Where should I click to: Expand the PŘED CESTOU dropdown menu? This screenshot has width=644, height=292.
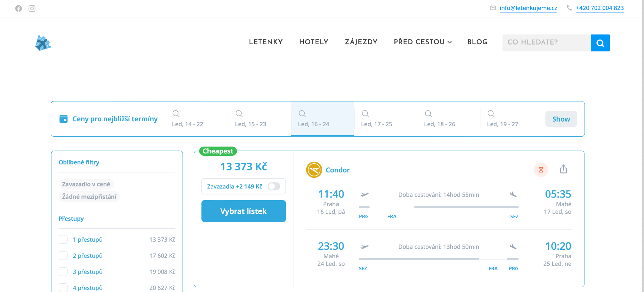[x=423, y=42]
